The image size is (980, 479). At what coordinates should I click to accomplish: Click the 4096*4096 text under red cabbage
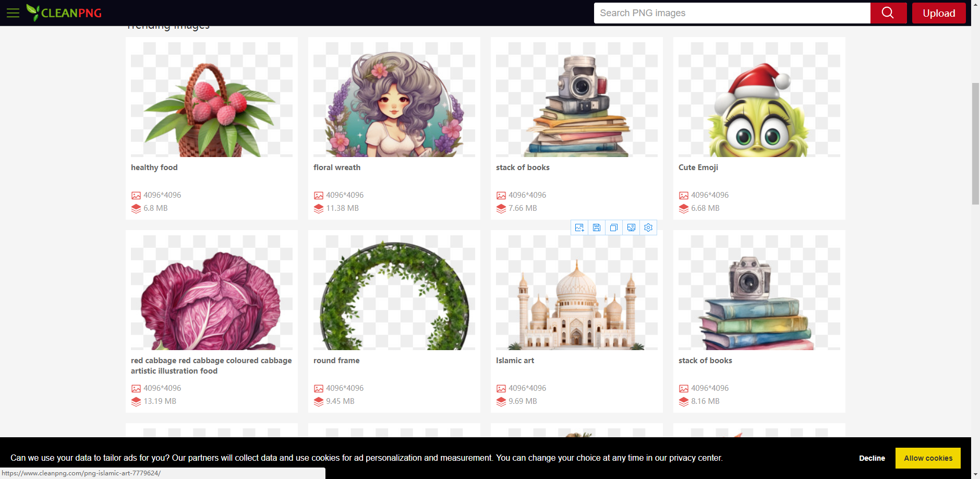point(162,388)
